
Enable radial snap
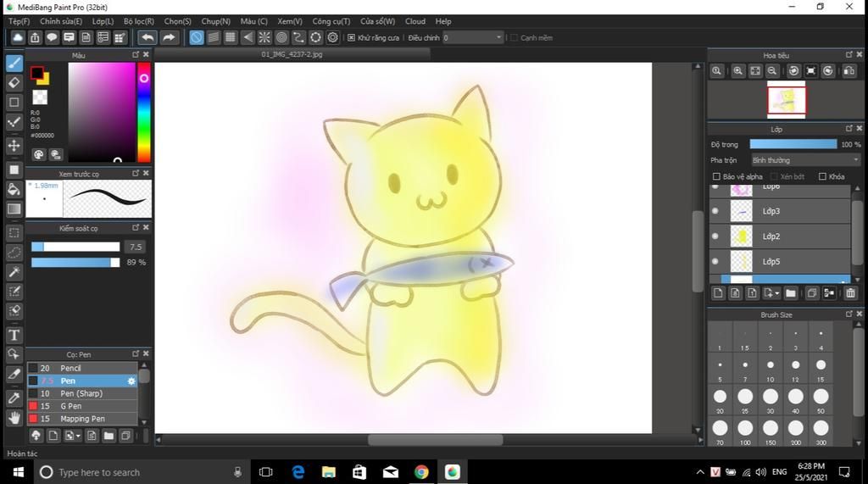(264, 37)
